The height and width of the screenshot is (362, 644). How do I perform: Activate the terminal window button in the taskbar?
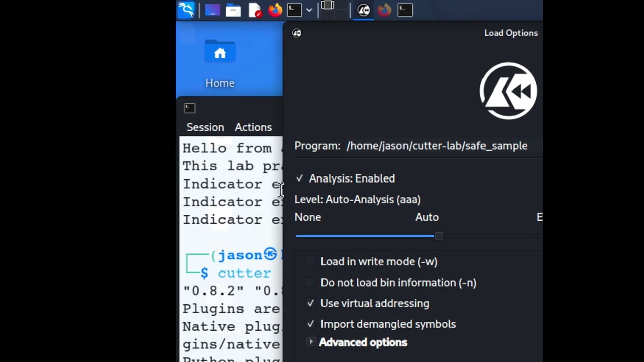tap(405, 10)
